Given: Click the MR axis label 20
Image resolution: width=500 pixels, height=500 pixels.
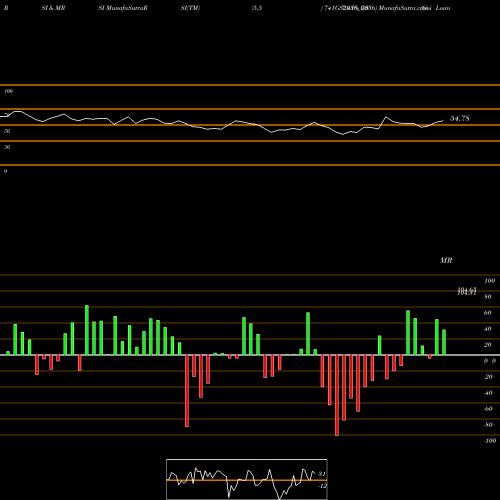Looking at the screenshot, I should [x=488, y=345].
